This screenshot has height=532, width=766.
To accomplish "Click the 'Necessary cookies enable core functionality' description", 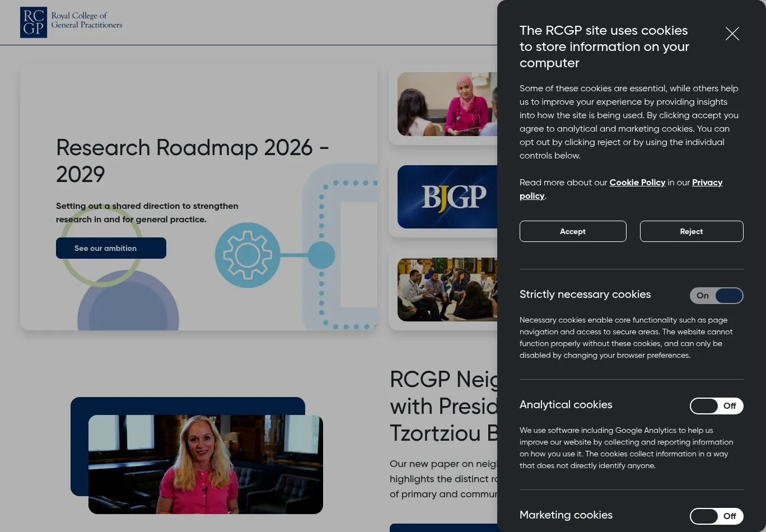I will pos(626,338).
